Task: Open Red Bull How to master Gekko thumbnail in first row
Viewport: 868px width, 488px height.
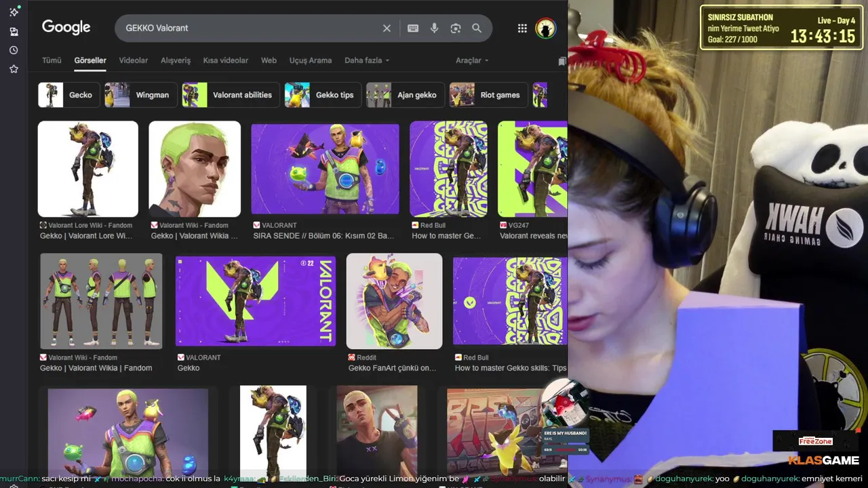Action: (x=448, y=169)
